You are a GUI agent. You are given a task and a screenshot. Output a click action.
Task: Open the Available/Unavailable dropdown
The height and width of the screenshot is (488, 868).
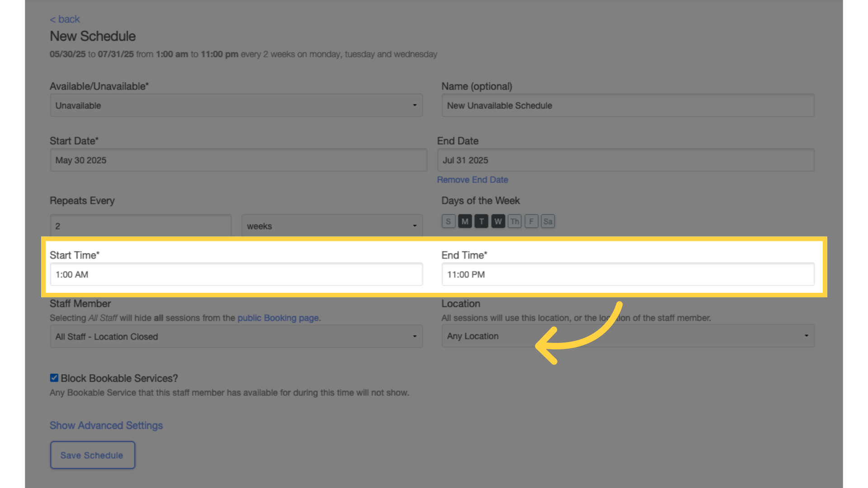click(236, 105)
